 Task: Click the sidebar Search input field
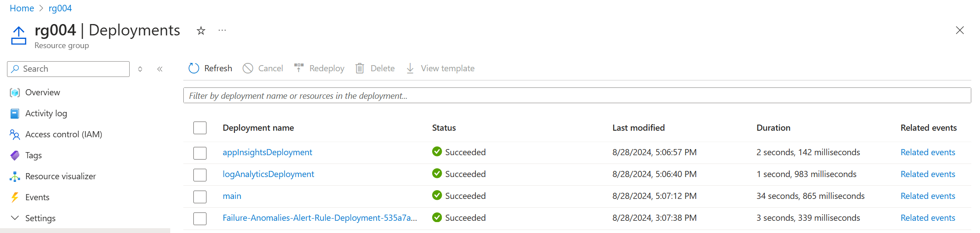click(x=69, y=69)
